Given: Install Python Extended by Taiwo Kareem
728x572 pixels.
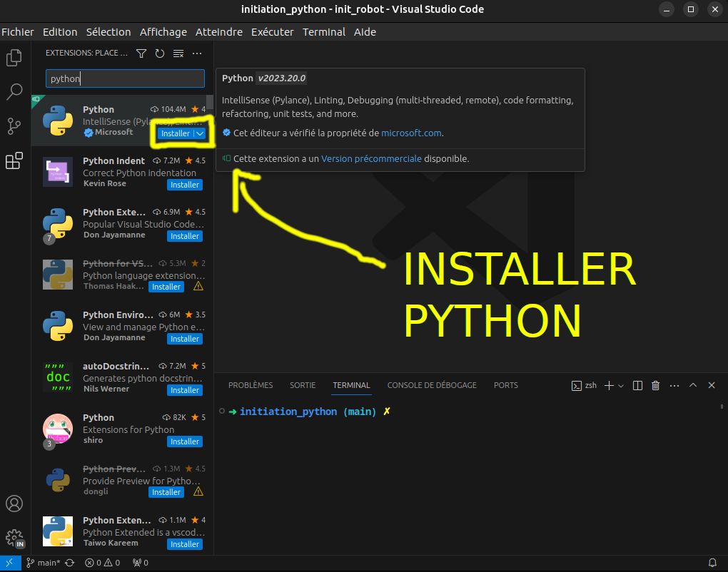Looking at the screenshot, I should click(x=185, y=544).
